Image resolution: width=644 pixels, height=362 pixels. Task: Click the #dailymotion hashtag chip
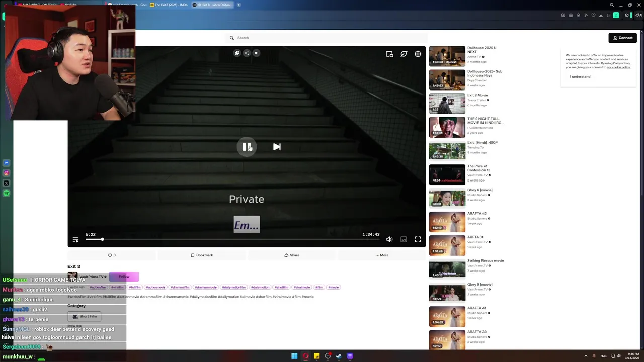(x=260, y=287)
